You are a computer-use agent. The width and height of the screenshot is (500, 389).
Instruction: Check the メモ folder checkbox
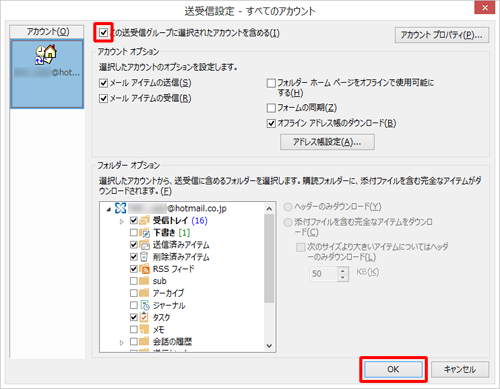134,329
